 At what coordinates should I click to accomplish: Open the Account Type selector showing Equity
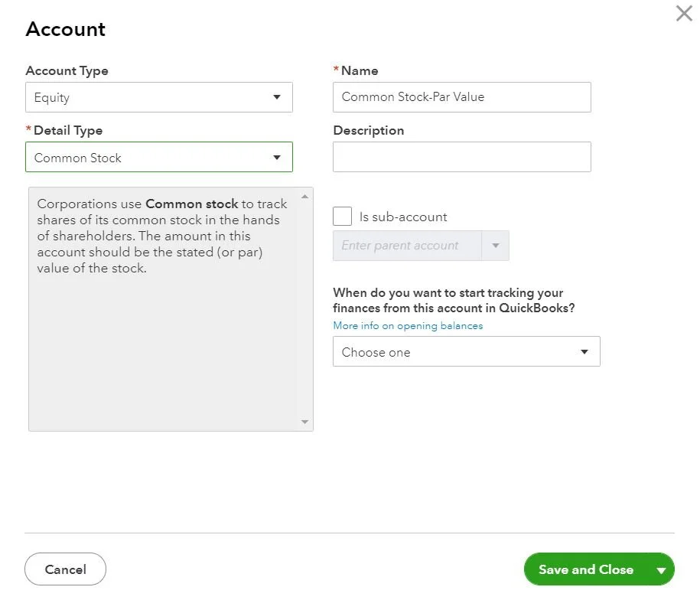[x=158, y=97]
